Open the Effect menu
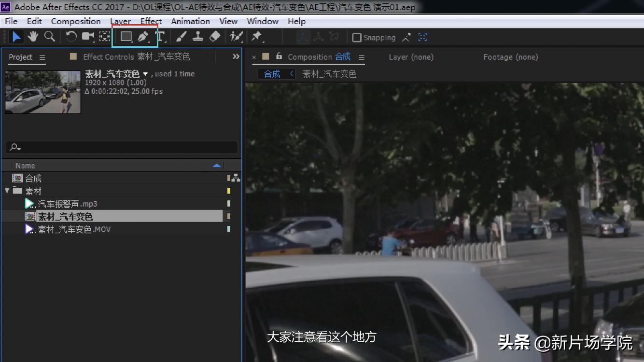Viewport: 644px width, 362px height. click(x=150, y=21)
